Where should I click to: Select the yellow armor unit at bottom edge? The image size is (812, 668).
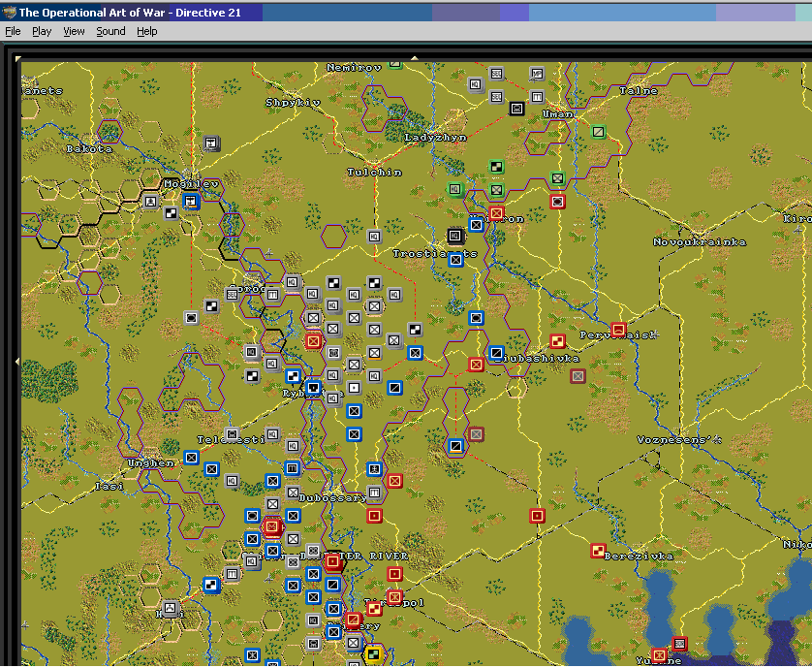point(373,654)
